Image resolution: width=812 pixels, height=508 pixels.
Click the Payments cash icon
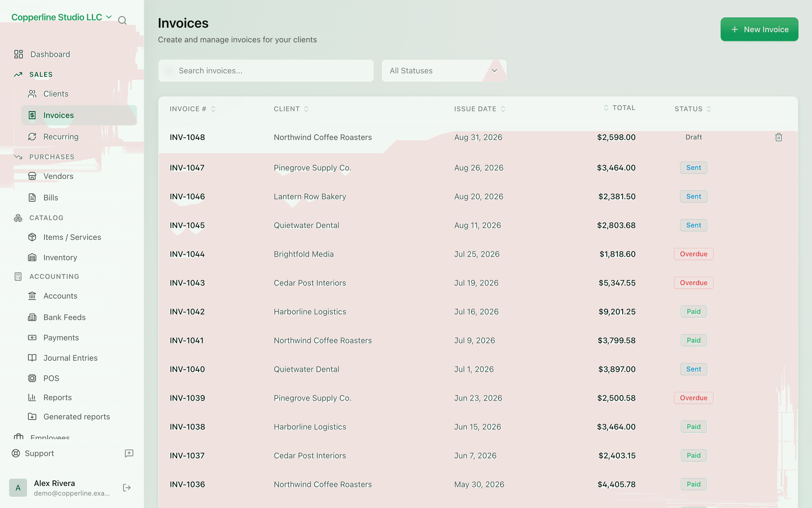[32, 337]
